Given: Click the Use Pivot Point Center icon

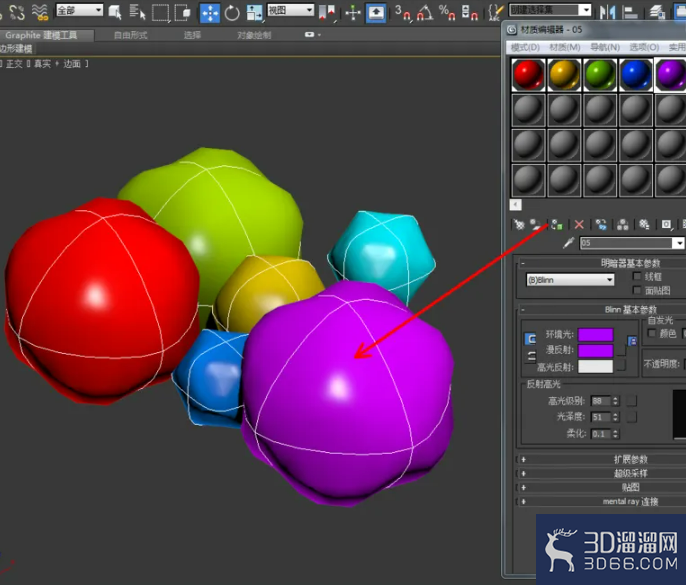Looking at the screenshot, I should (326, 12).
